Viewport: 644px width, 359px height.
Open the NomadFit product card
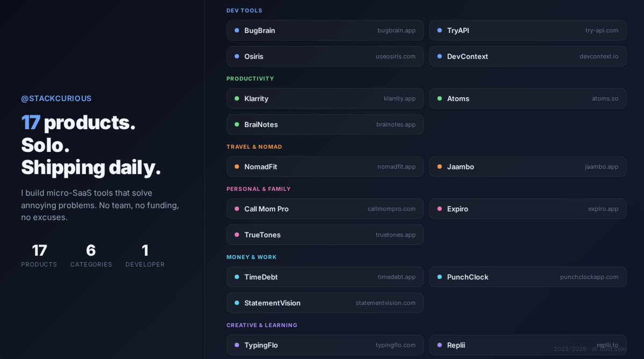click(325, 167)
